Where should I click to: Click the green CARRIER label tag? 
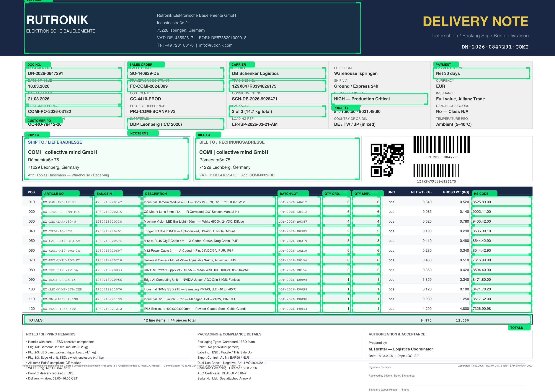242,65
